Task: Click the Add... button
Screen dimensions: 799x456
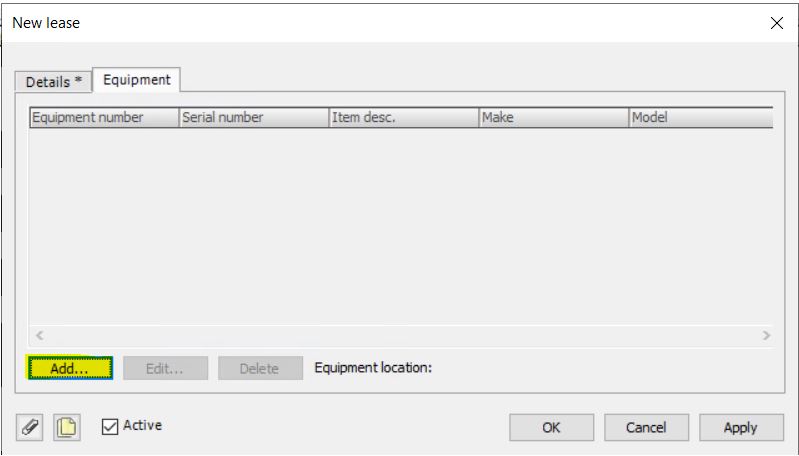Action: [x=70, y=368]
